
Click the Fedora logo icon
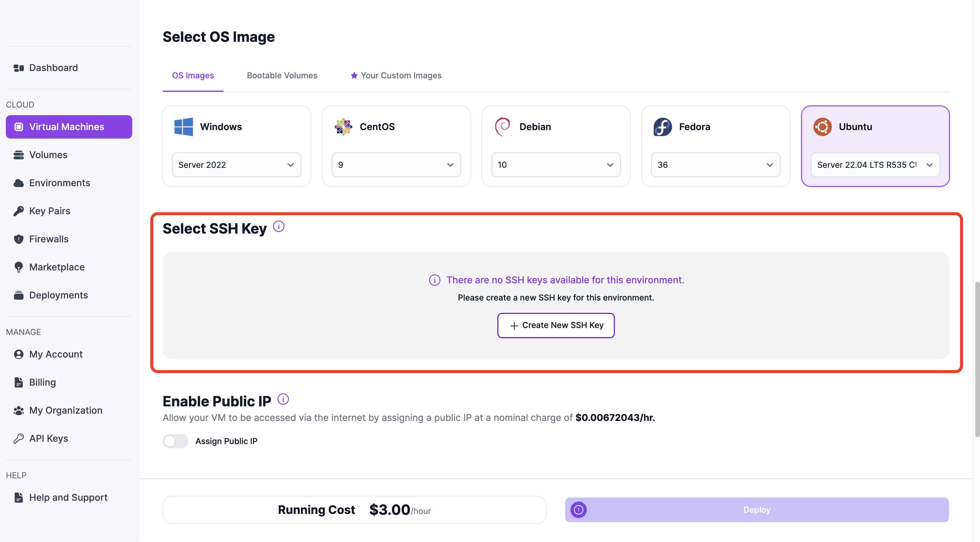pyautogui.click(x=662, y=127)
